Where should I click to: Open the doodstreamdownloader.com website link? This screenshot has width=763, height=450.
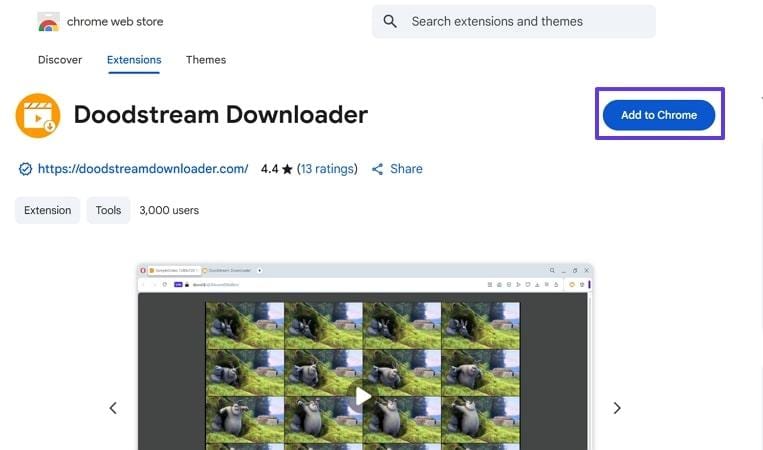pos(143,169)
